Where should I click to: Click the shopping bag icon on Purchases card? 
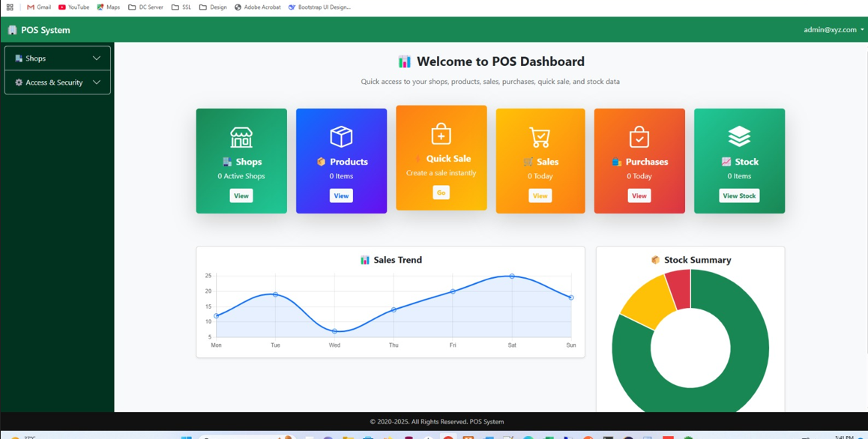pos(639,137)
